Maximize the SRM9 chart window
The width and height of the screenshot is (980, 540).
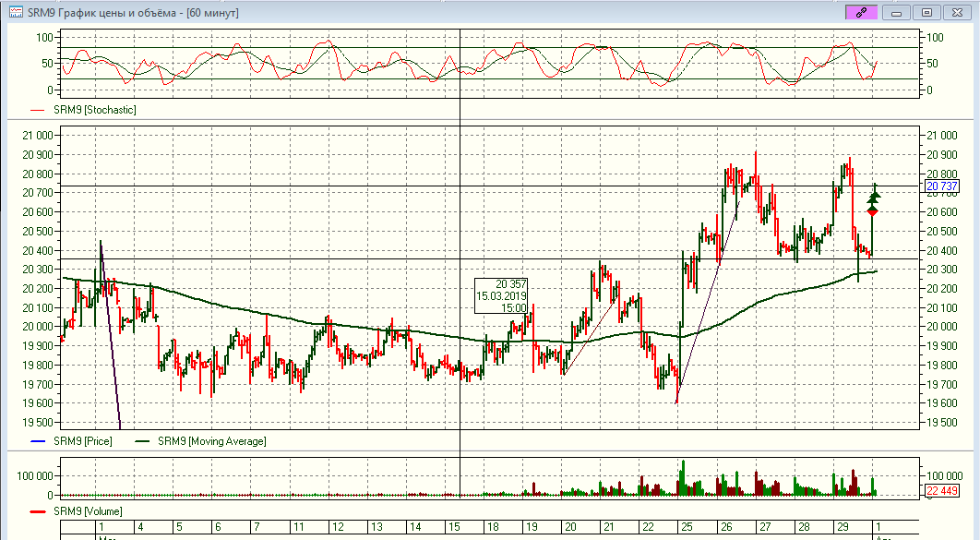pyautogui.click(x=927, y=12)
